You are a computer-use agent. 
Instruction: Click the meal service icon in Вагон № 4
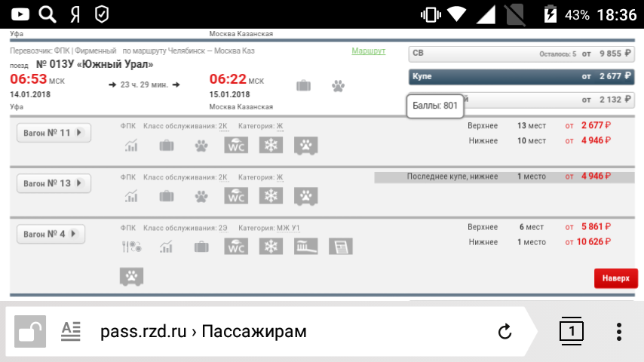(132, 247)
